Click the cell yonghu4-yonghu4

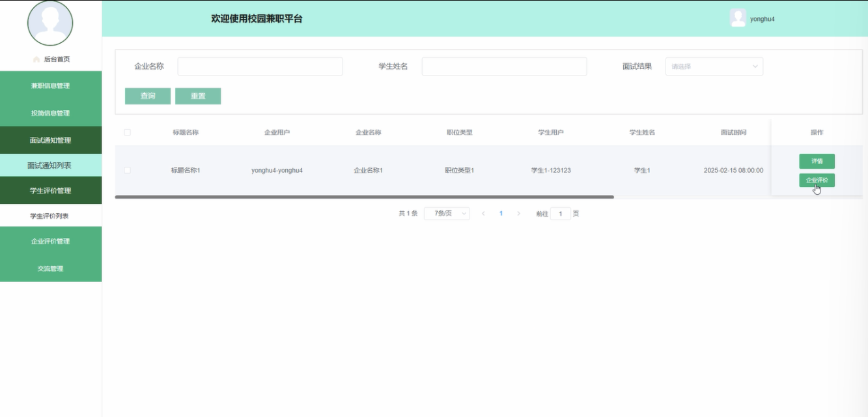(x=277, y=171)
